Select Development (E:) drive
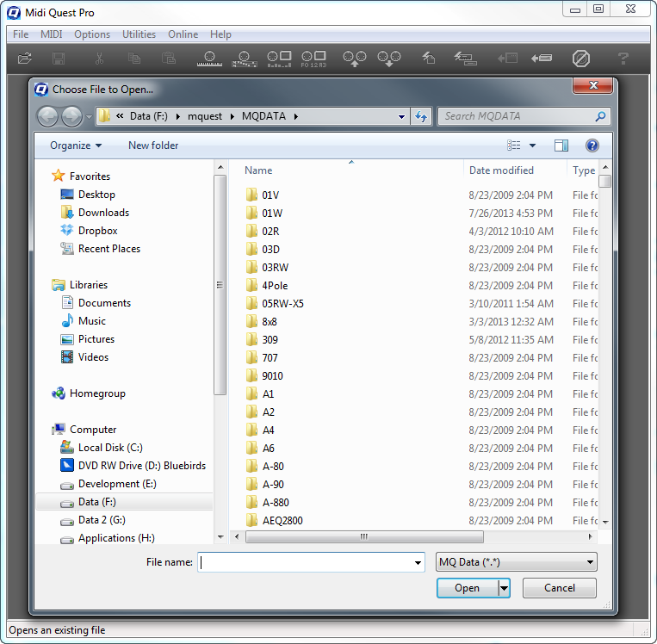This screenshot has width=657, height=644. (108, 484)
